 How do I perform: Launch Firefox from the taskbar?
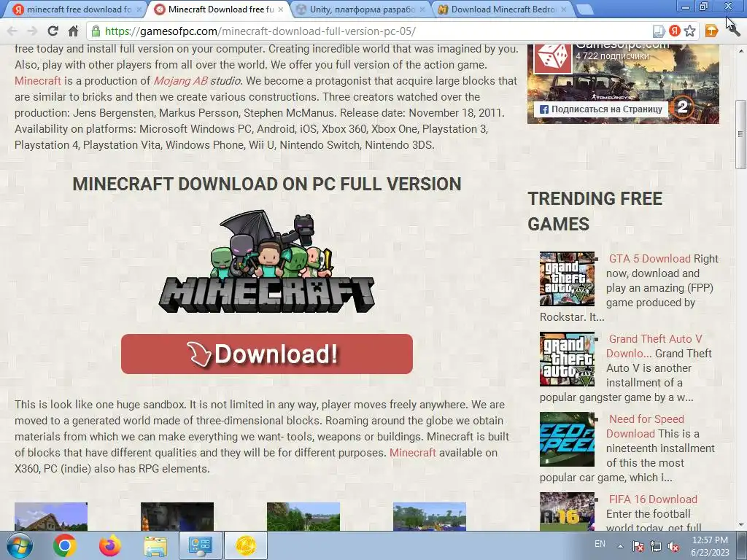tap(110, 545)
